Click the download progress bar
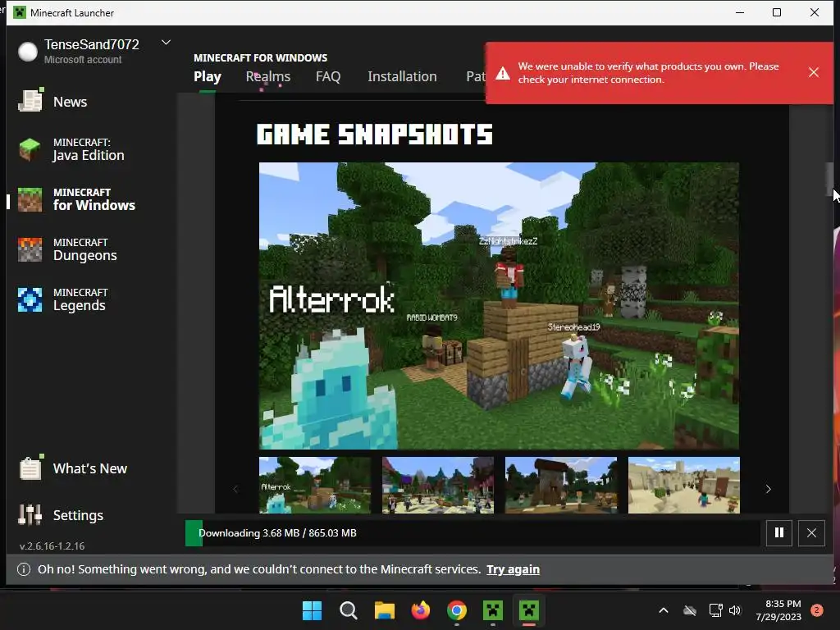 472,533
